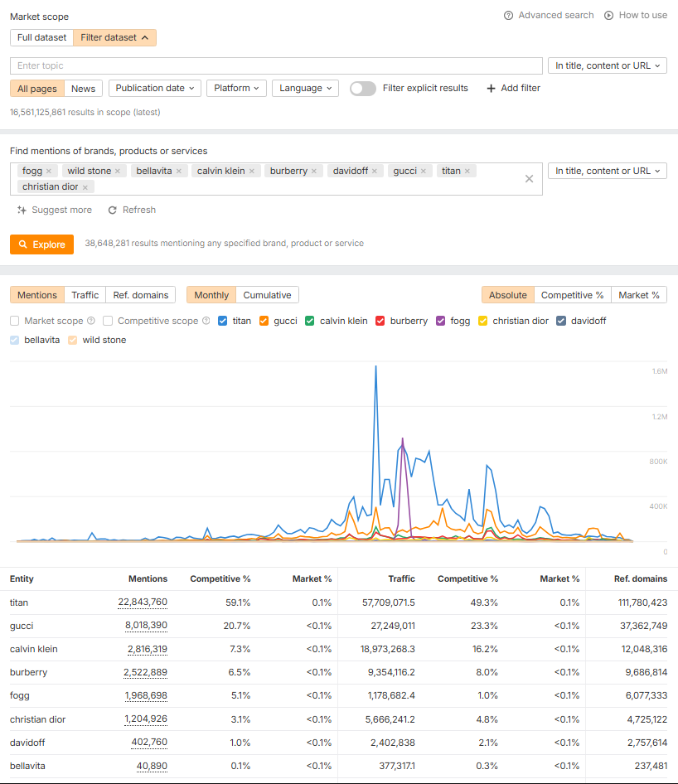Click the Ref. domains column header
Screen dimensions: 678x784
[x=641, y=578]
